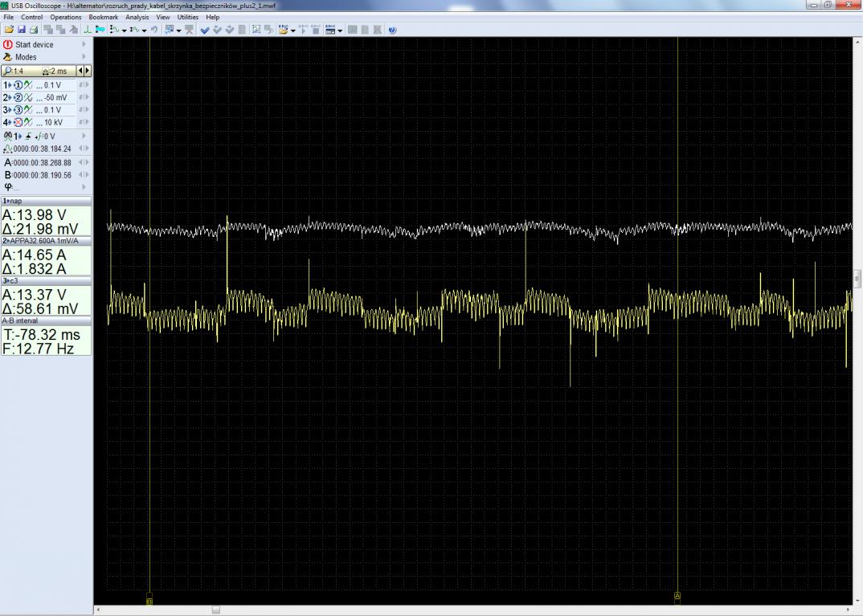Click the blue checkmark toolbar icon
The image size is (863, 616).
click(x=205, y=30)
